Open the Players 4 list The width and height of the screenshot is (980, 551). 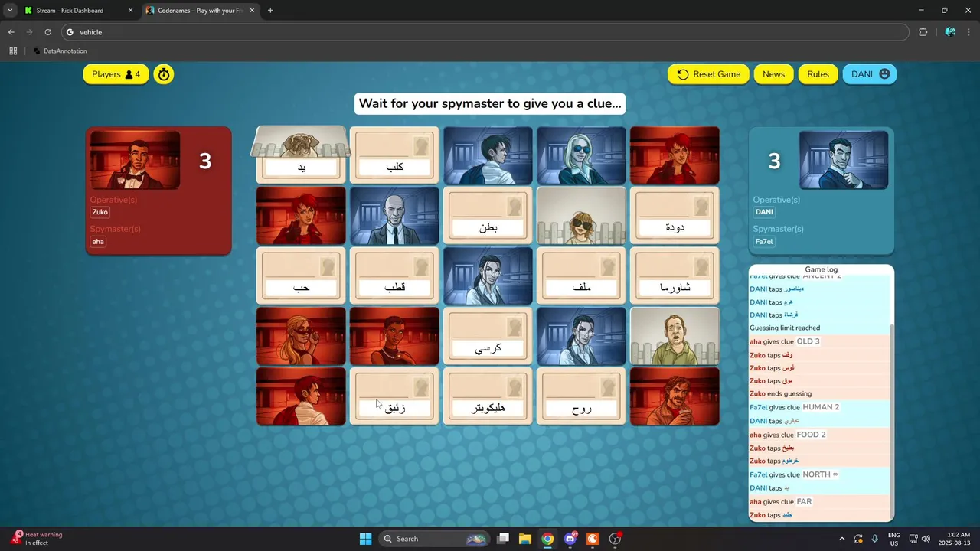(116, 74)
